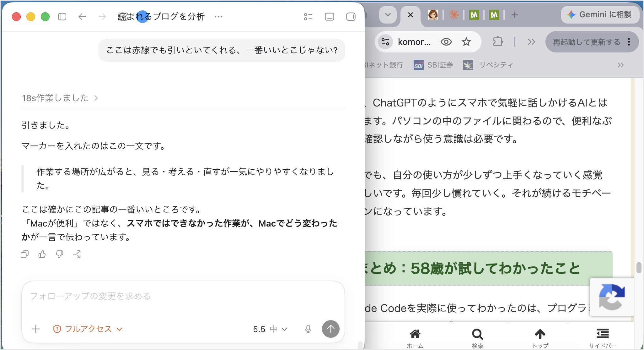Toggle the sidebar panel icon in chat window
The height and width of the screenshot is (350, 644).
[x=62, y=17]
